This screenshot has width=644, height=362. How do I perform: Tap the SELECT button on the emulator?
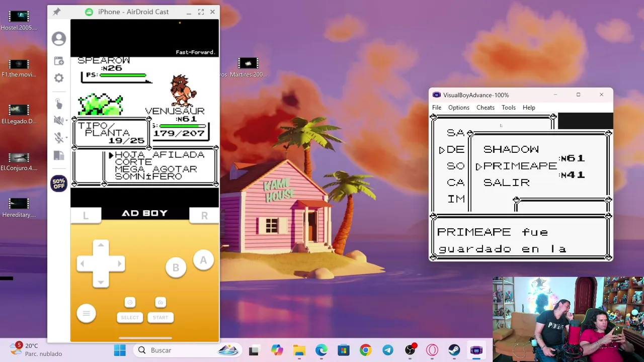coord(129,317)
